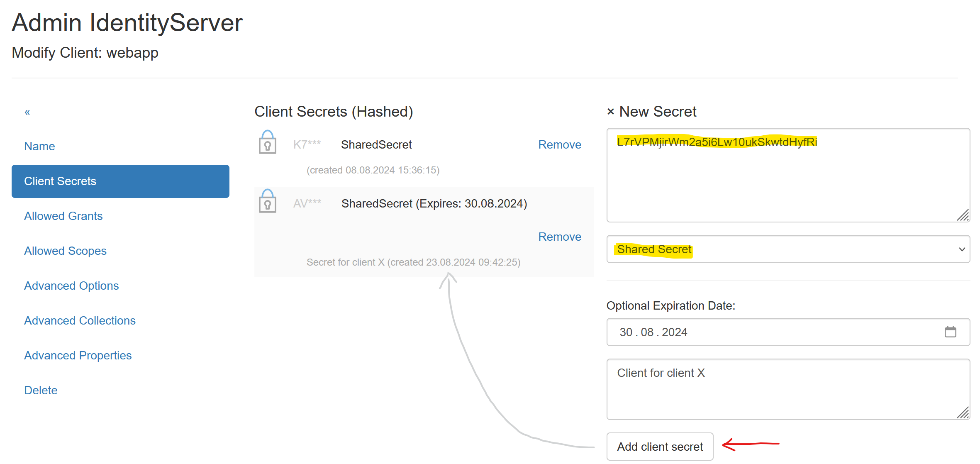
Task: Open the Advanced Properties page
Action: (78, 356)
